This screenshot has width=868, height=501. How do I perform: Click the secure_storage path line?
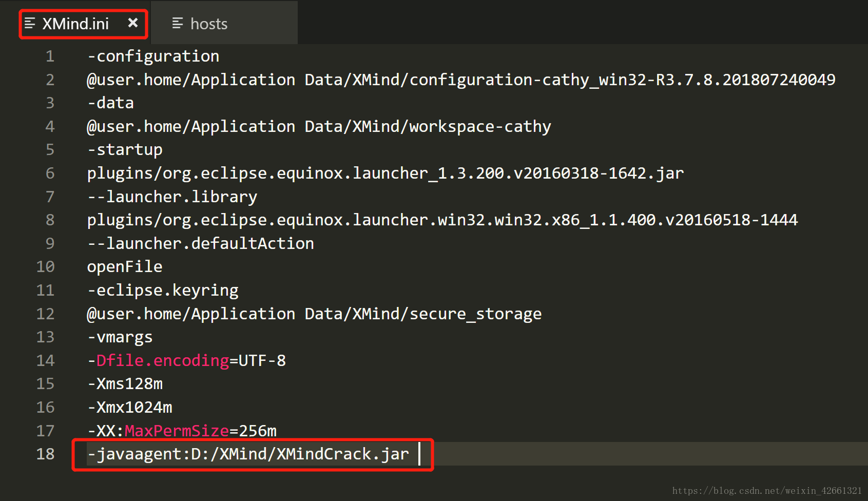pos(314,314)
